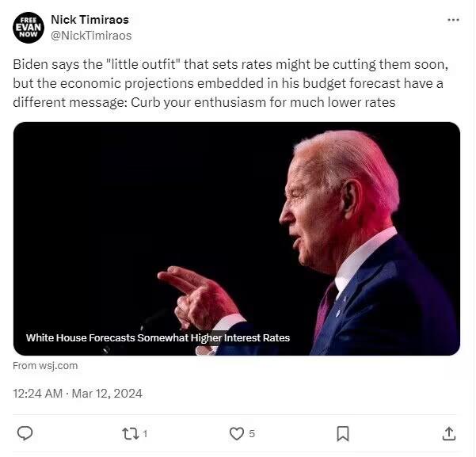This screenshot has height=457, width=476.
Task: Click the Share upload icon
Action: click(x=448, y=433)
